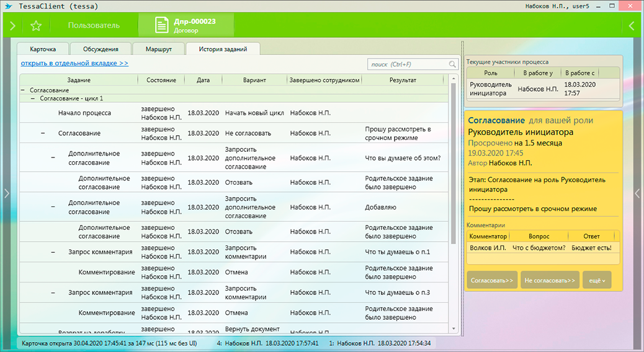Screen dimensions: 644x352
Task: Collapse the Согласование - цикл 1 group
Action: click(33, 99)
